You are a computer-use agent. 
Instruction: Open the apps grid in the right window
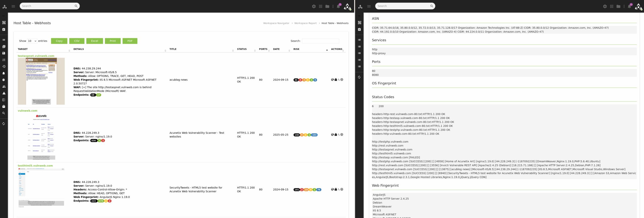tap(612, 6)
